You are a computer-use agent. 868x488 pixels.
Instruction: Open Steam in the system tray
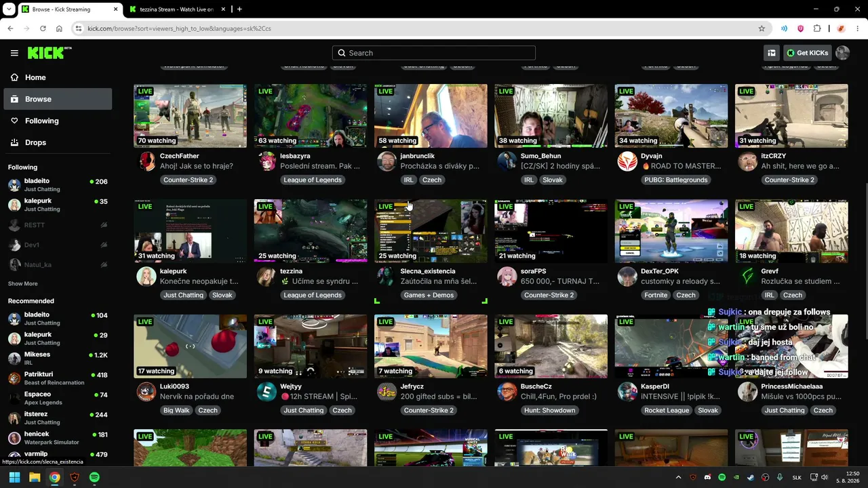tap(751, 477)
